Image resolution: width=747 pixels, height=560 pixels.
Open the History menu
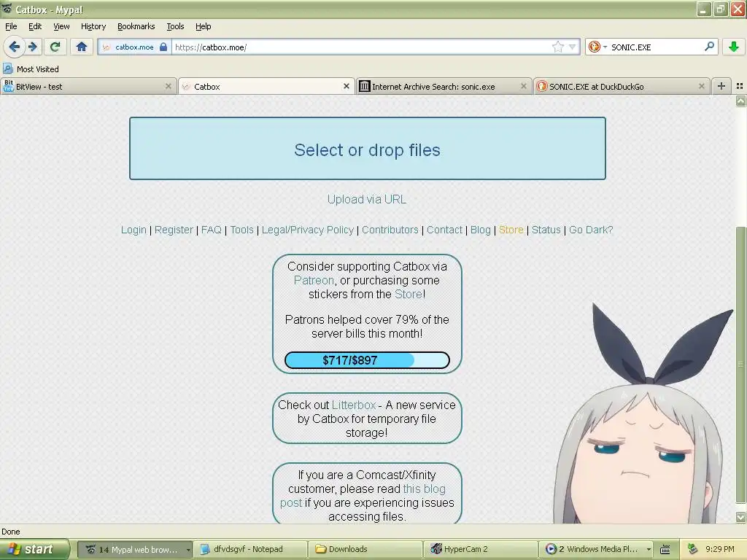(93, 26)
